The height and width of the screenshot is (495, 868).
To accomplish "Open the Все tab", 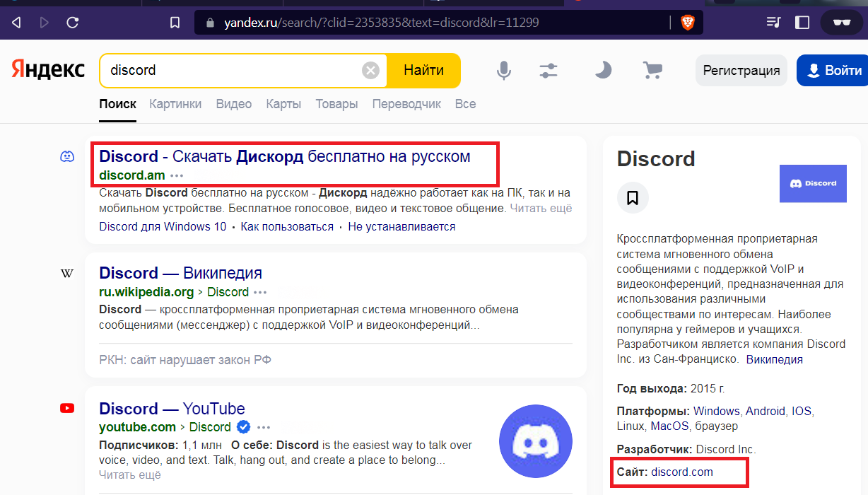I will 465,104.
